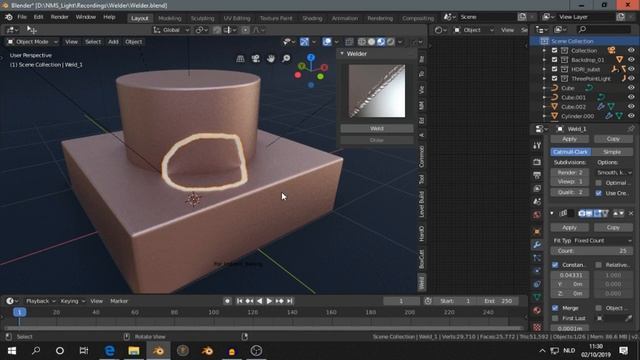Toggle the proportional editing icon in header
Viewport: 640px width, 360px height.
245,30
